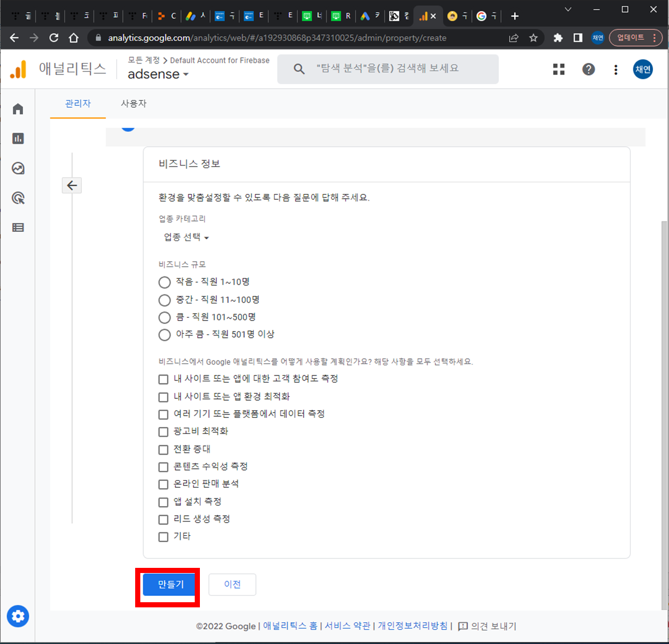
Task: Click the Analytics search input field
Action: coord(387,69)
